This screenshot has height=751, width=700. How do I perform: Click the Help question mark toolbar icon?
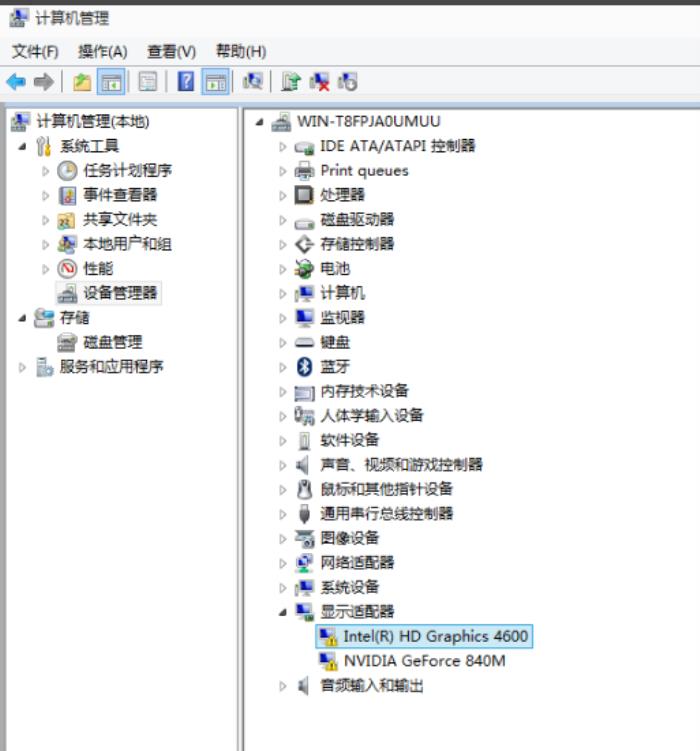[186, 82]
